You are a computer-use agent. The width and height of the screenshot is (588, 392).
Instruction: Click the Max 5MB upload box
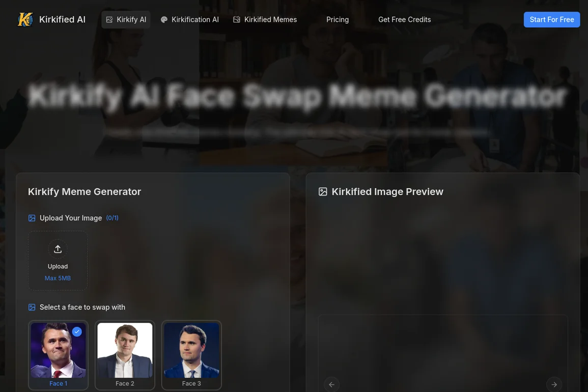(58, 261)
